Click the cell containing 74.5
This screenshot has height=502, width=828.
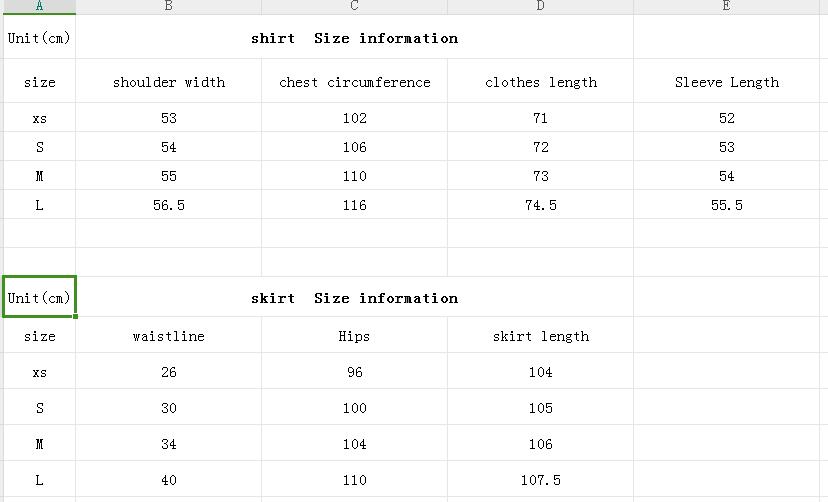[540, 205]
